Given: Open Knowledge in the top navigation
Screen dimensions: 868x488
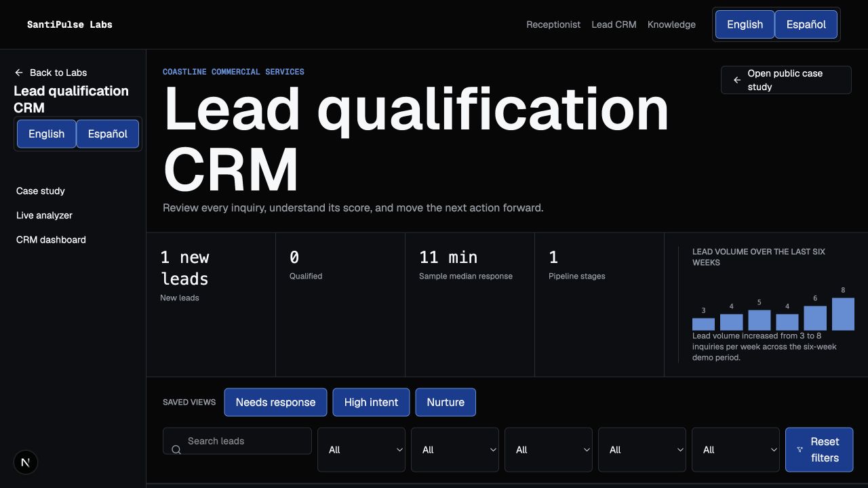Looking at the screenshot, I should [671, 24].
